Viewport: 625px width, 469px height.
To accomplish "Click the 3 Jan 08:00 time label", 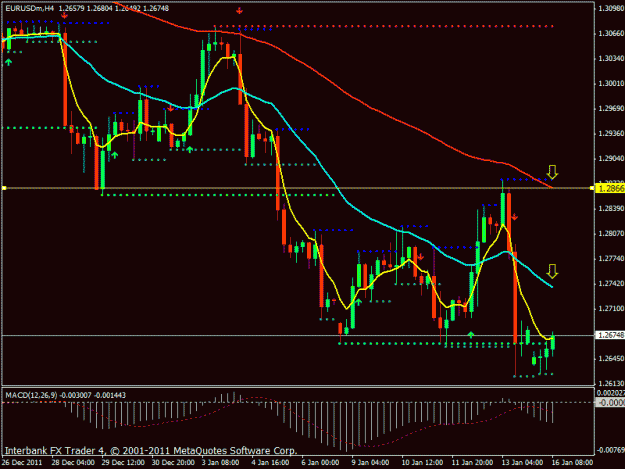I will pyautogui.click(x=220, y=462).
